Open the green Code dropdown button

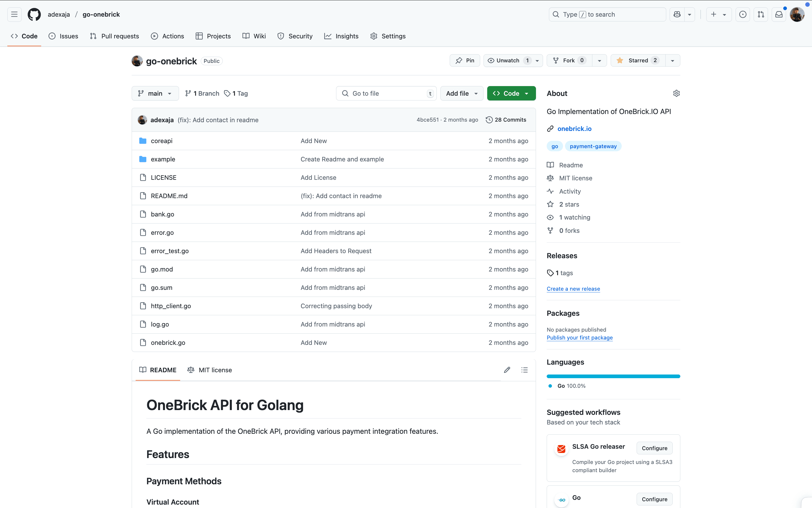(x=511, y=93)
